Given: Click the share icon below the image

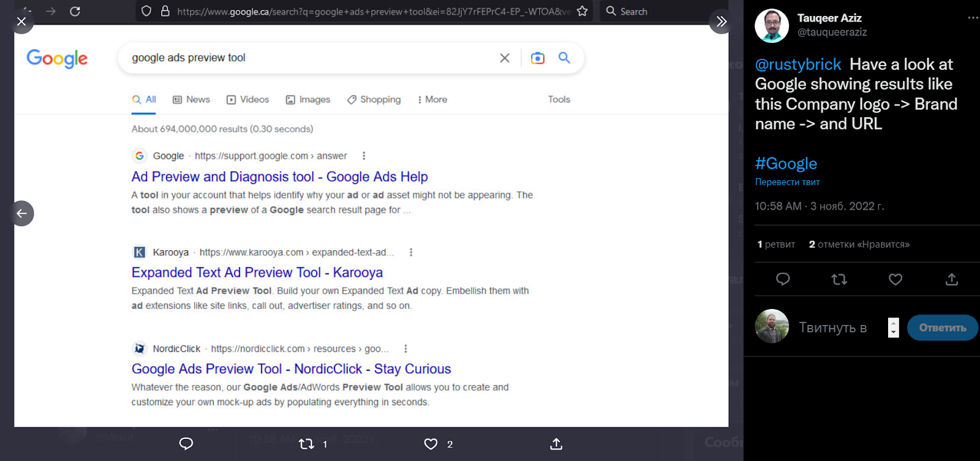Looking at the screenshot, I should click(556, 444).
